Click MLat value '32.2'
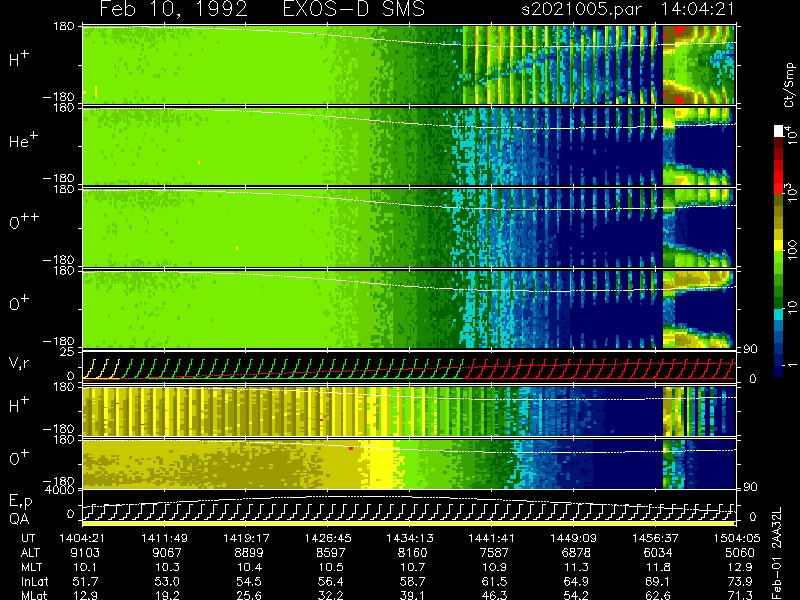The width and height of the screenshot is (800, 600). (x=331, y=595)
